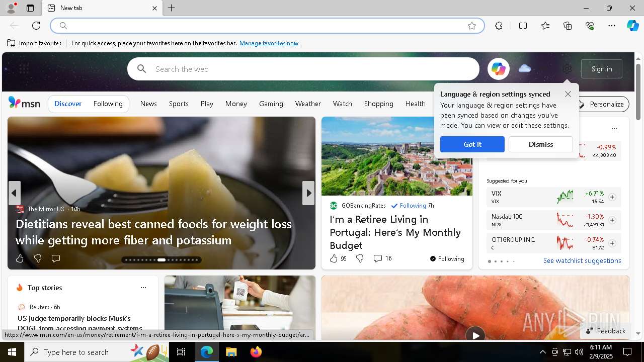Open the Shopping category
644x362 pixels.
pos(378,104)
